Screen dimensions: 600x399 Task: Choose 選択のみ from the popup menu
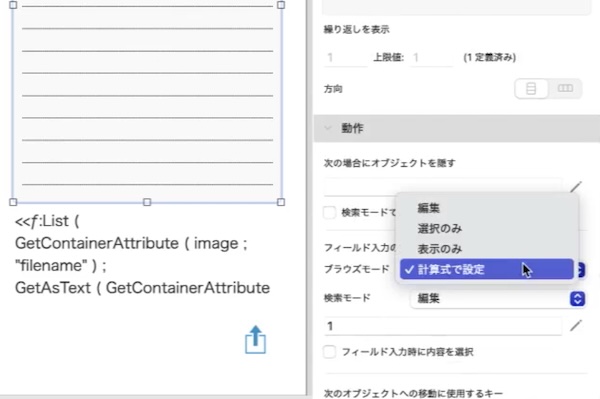click(486, 228)
